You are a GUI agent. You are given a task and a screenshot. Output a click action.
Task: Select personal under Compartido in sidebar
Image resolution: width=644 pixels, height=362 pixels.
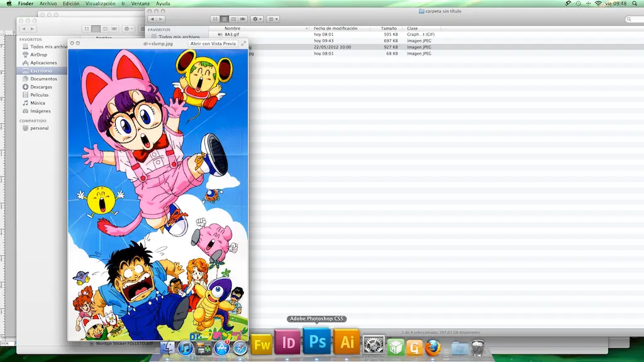click(x=39, y=128)
